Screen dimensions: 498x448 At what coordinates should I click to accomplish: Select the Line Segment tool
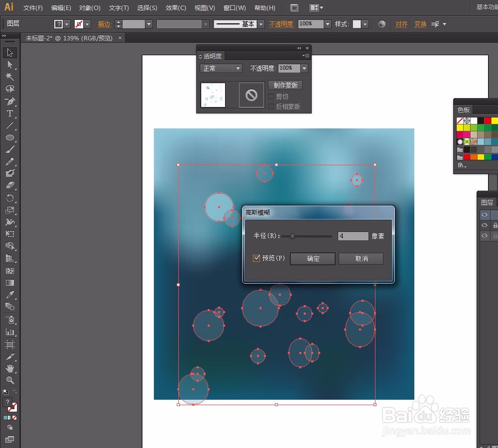(10, 125)
